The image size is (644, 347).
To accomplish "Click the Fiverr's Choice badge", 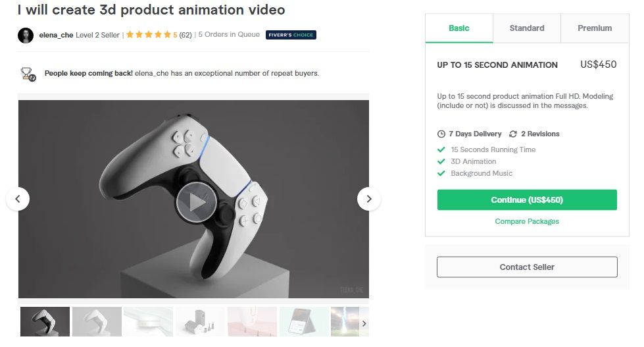I will 291,35.
